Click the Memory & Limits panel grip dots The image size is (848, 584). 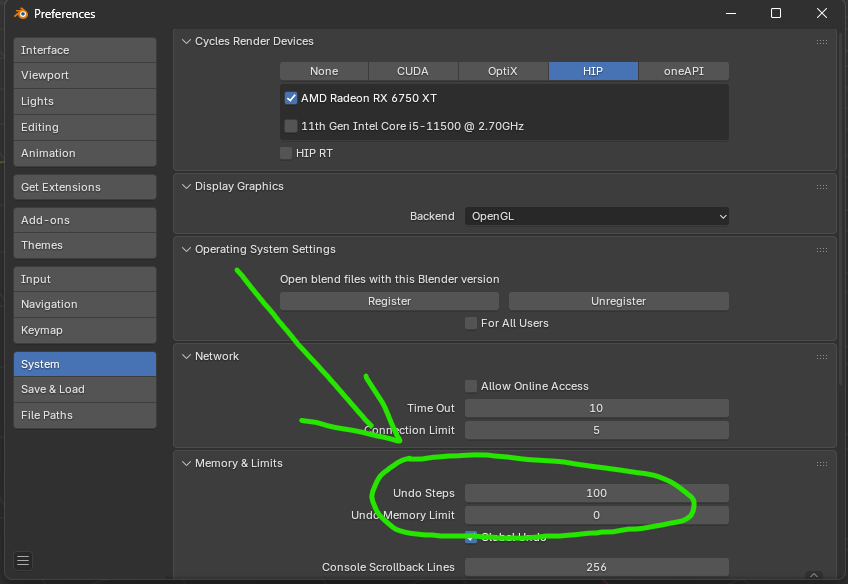(x=822, y=464)
